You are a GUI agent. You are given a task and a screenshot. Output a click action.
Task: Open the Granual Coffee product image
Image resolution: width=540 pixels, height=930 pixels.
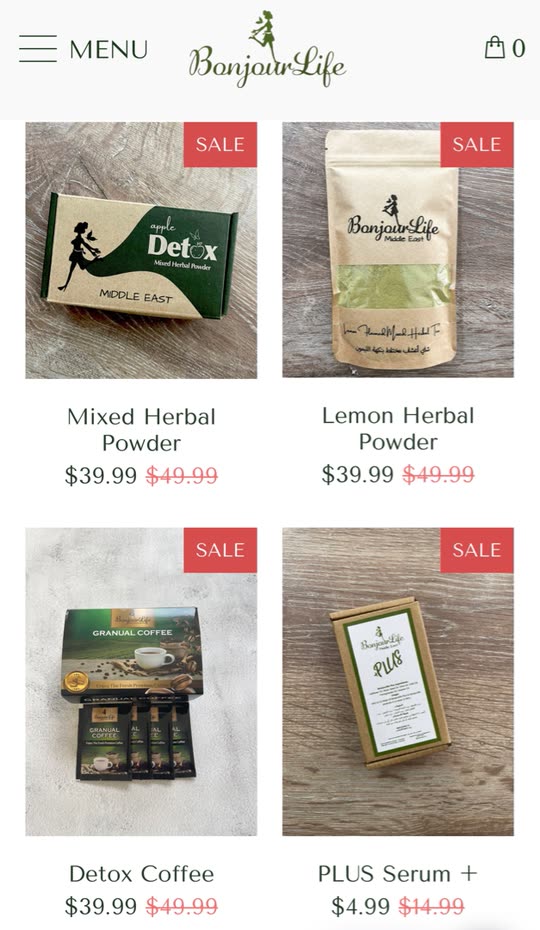tap(141, 681)
